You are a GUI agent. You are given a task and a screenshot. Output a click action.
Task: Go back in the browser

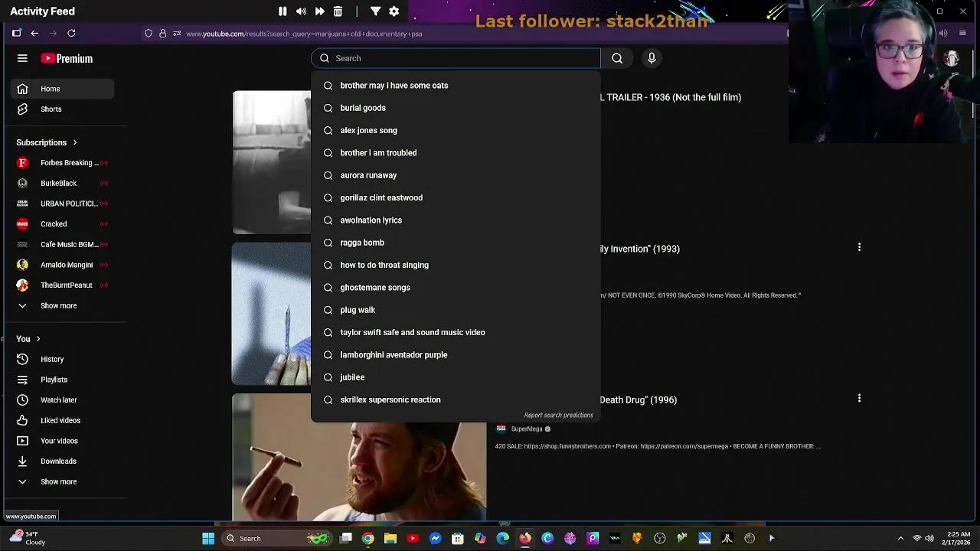point(34,33)
